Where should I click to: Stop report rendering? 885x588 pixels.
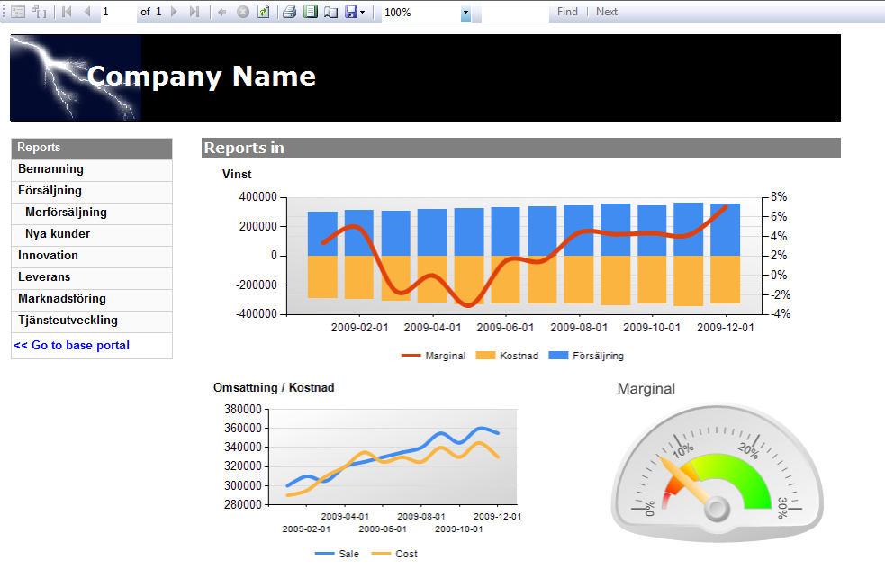pyautogui.click(x=241, y=12)
